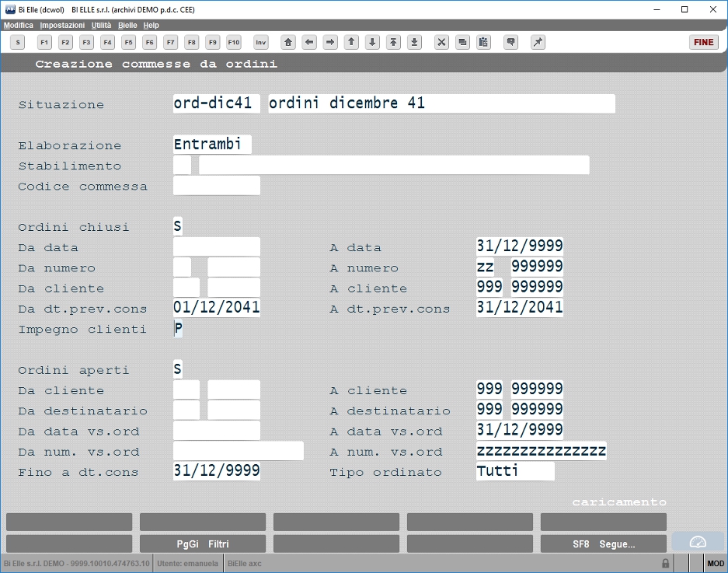Image resolution: width=728 pixels, height=573 pixels.
Task: Click the Codice commessa input field
Action: 216,185
